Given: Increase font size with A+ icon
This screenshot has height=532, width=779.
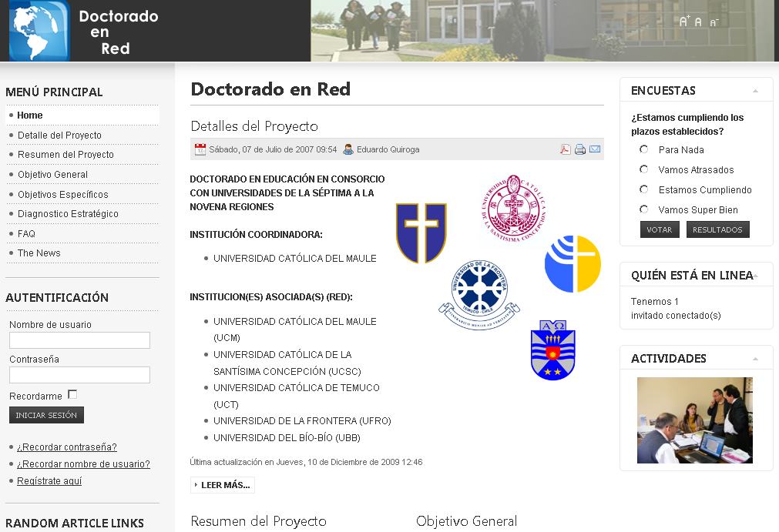Looking at the screenshot, I should [x=684, y=21].
